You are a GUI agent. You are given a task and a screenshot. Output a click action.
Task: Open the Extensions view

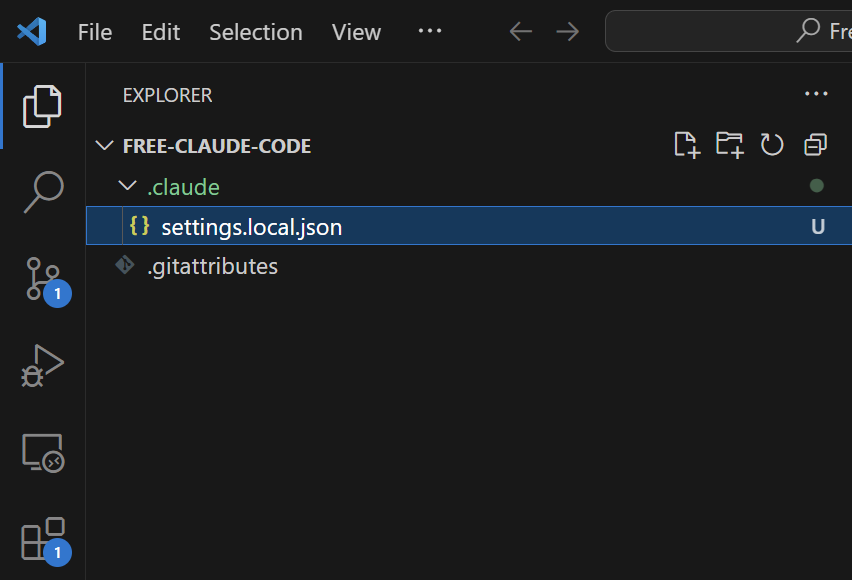coord(42,540)
